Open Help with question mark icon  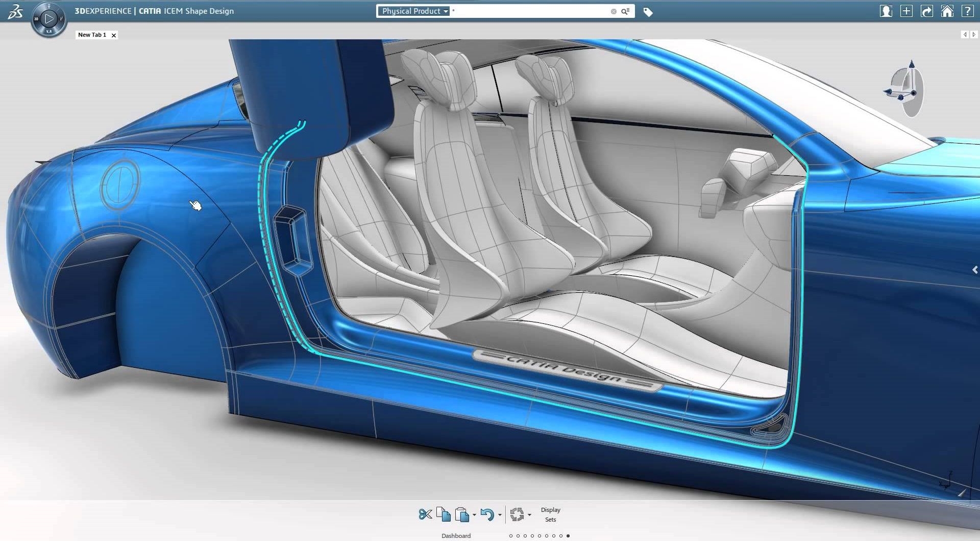point(967,11)
